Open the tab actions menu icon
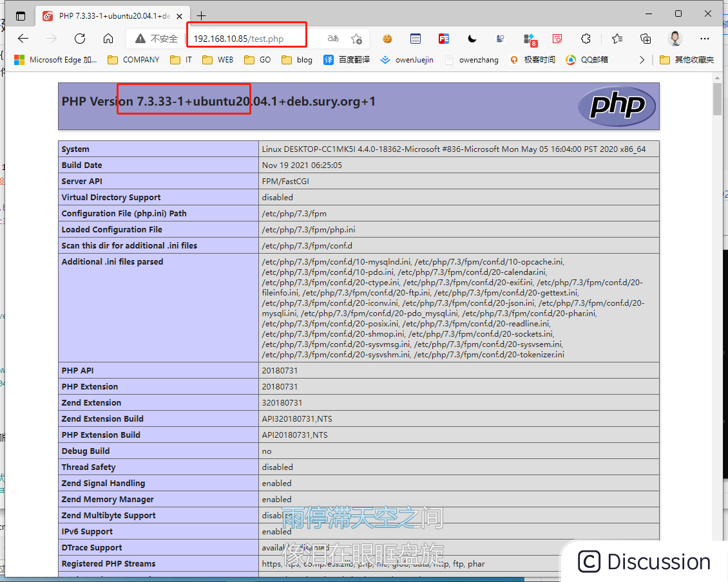The height and width of the screenshot is (582, 728). pos(21,16)
